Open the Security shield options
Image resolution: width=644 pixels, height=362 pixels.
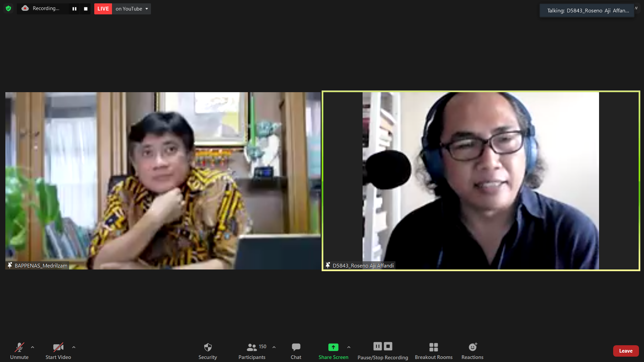pos(208,351)
